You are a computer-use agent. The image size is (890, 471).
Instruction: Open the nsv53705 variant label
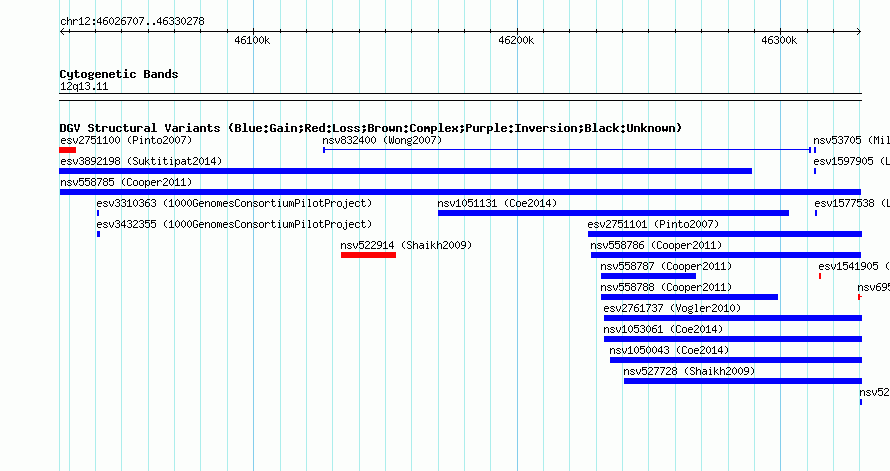coord(851,140)
